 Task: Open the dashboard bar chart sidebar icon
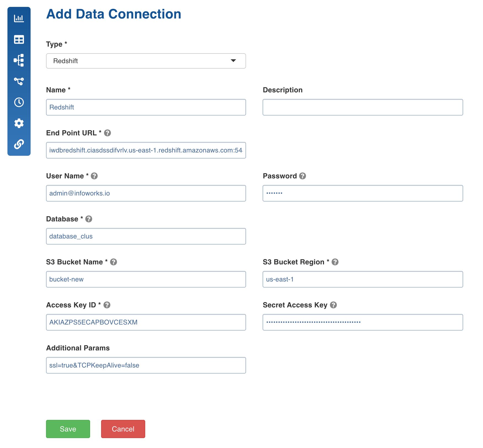coord(19,18)
